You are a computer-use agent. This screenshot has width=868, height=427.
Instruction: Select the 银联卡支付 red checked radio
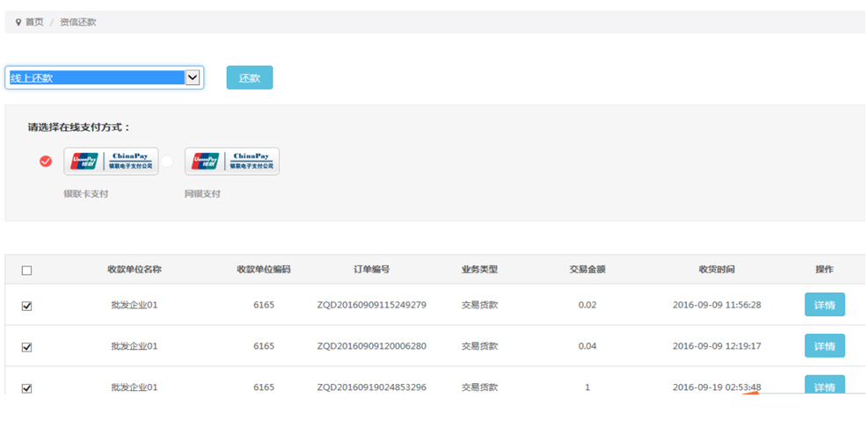click(46, 162)
